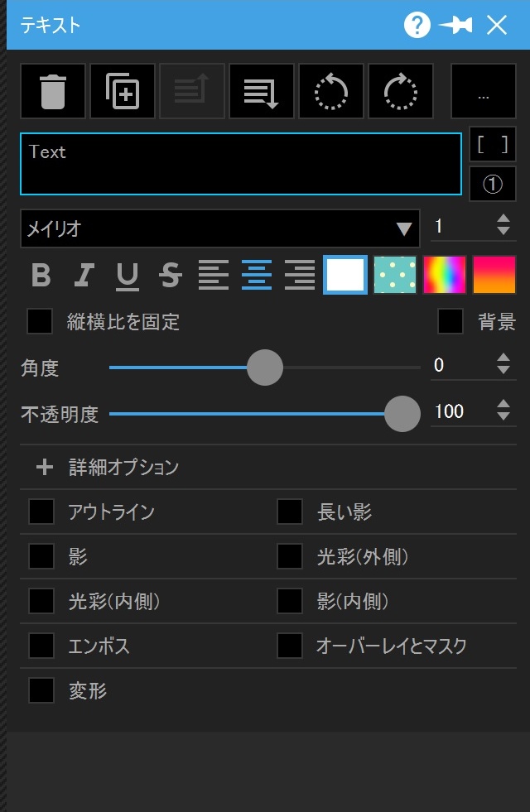Image resolution: width=530 pixels, height=812 pixels.
Task: Align text to the left
Action: pos(214,275)
